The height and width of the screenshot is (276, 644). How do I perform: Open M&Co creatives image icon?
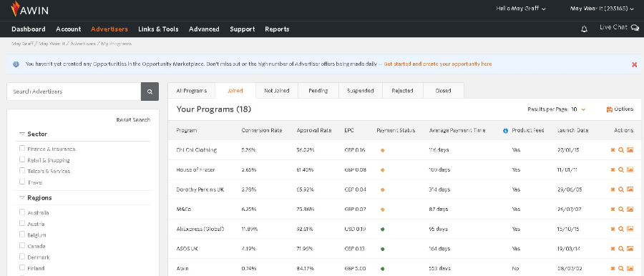pos(630,209)
